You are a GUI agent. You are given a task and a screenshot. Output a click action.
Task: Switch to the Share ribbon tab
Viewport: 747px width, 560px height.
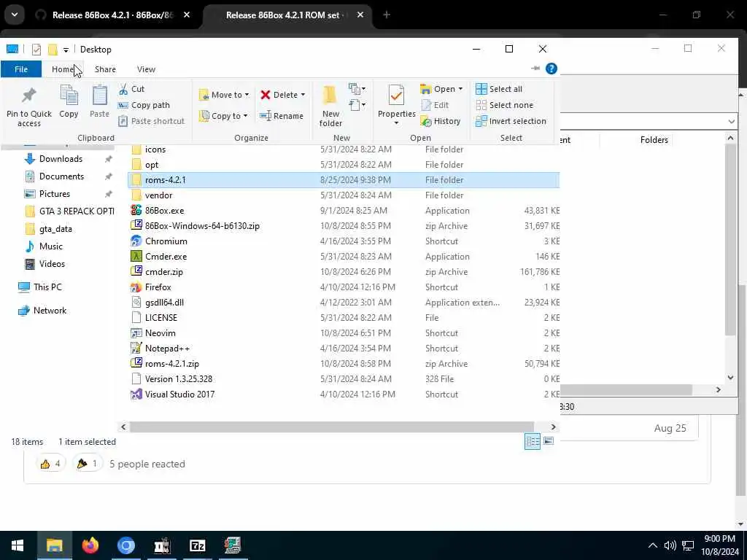pos(105,69)
